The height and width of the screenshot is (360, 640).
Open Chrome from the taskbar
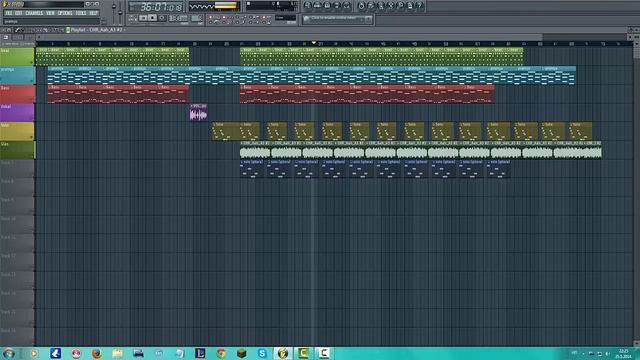[x=221, y=353]
